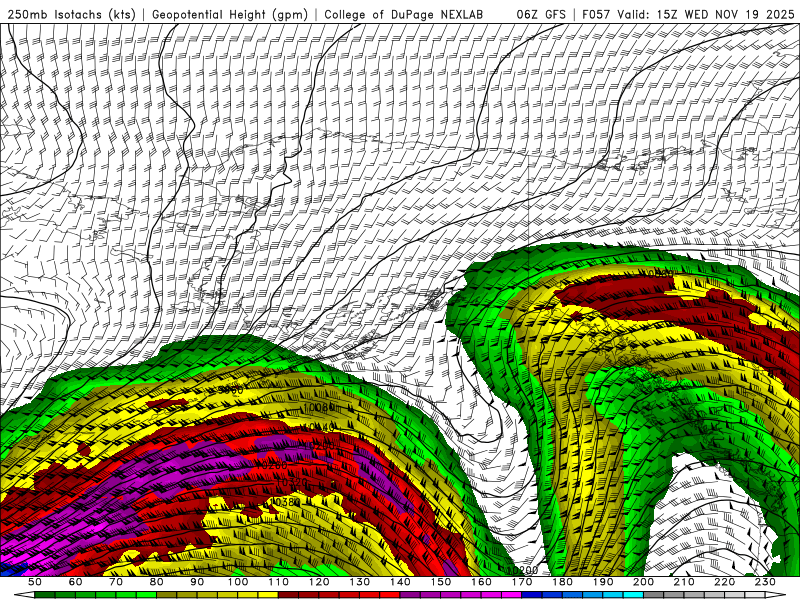
Task: Click the 'F057 Valid: 15Z WED NOV 19 2025' text
Action: [x=688, y=14]
